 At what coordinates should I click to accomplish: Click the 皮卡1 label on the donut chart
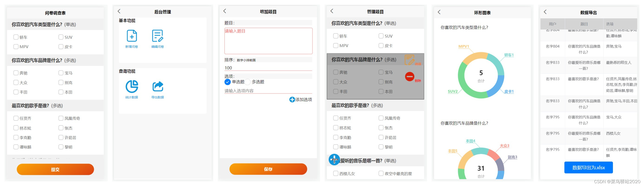509,91
